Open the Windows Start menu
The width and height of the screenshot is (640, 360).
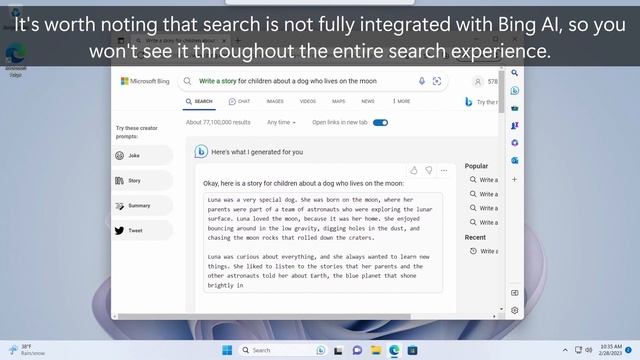227,350
